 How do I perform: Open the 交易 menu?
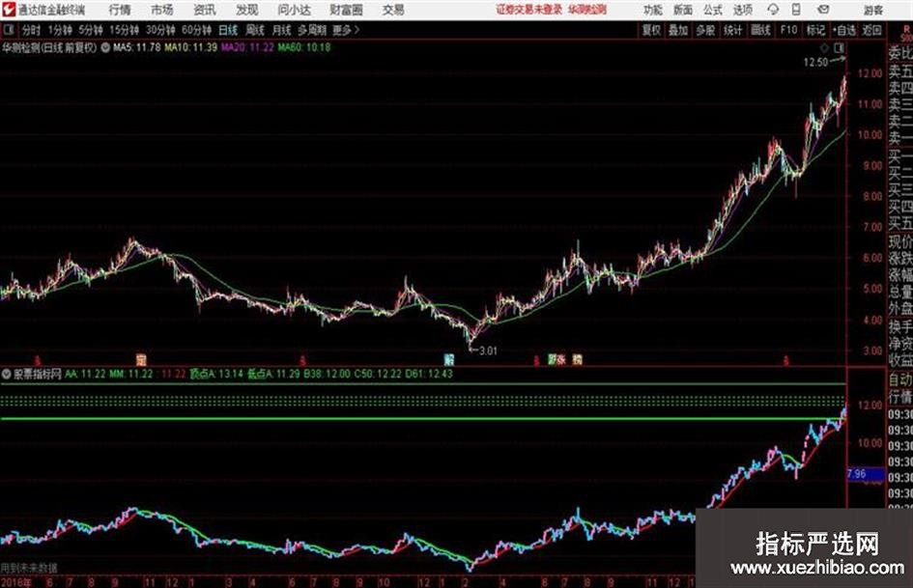[393, 10]
